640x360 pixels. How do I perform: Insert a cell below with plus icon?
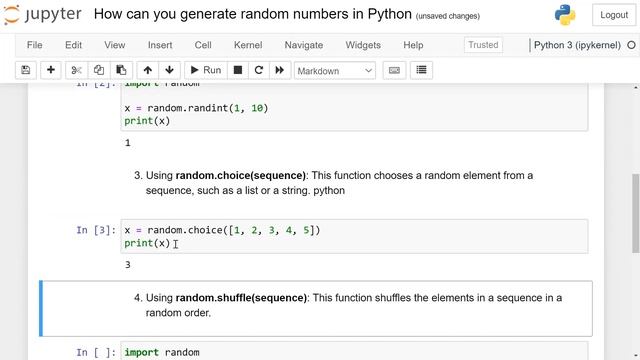point(51,70)
